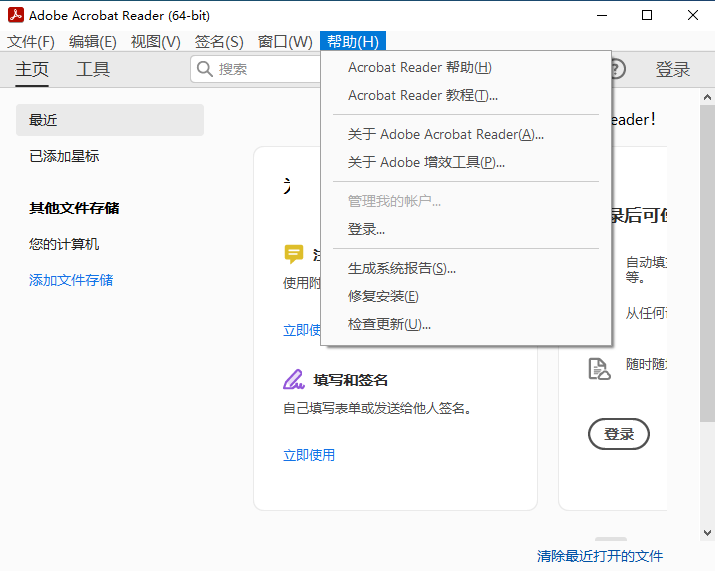
Task: Choose Acrobat Reader 帮助(H) menu item
Action: 466,67
